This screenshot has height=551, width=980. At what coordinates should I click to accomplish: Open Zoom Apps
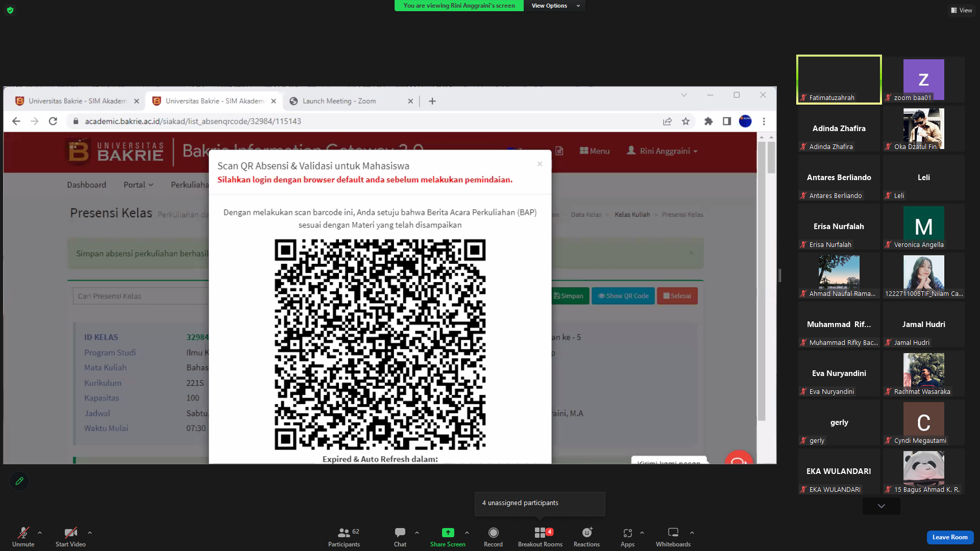(627, 537)
